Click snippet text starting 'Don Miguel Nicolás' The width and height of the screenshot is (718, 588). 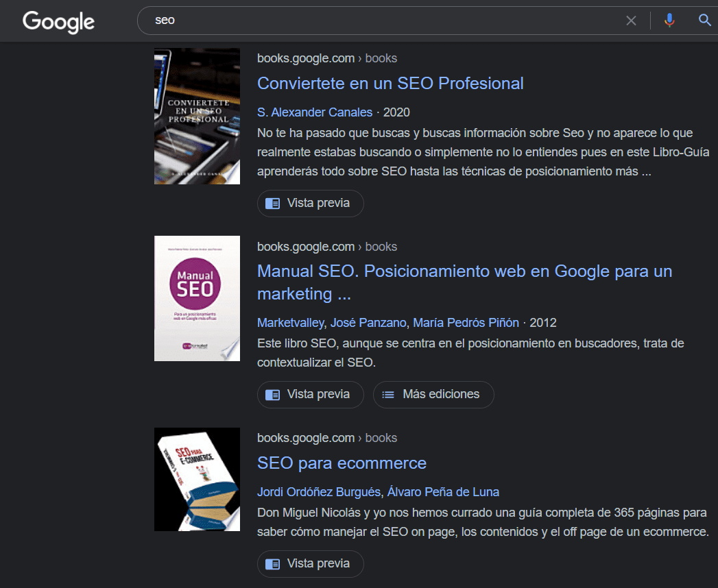click(483, 522)
